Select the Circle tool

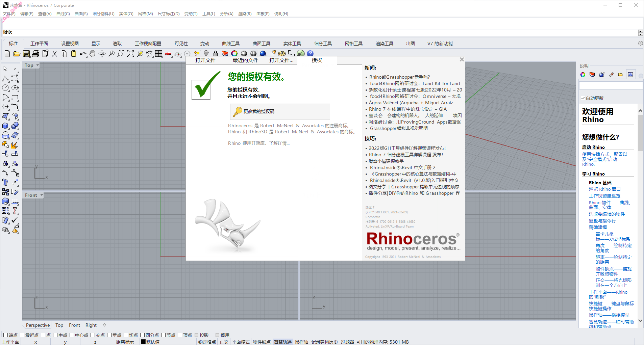5,88
